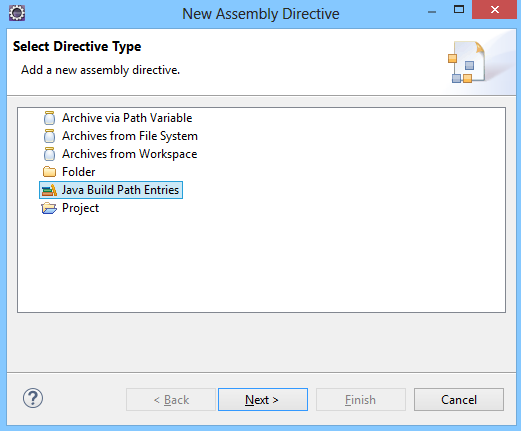Viewport: 521px width, 431px height.
Task: Select the Folder directive type
Action: pyautogui.click(x=78, y=172)
